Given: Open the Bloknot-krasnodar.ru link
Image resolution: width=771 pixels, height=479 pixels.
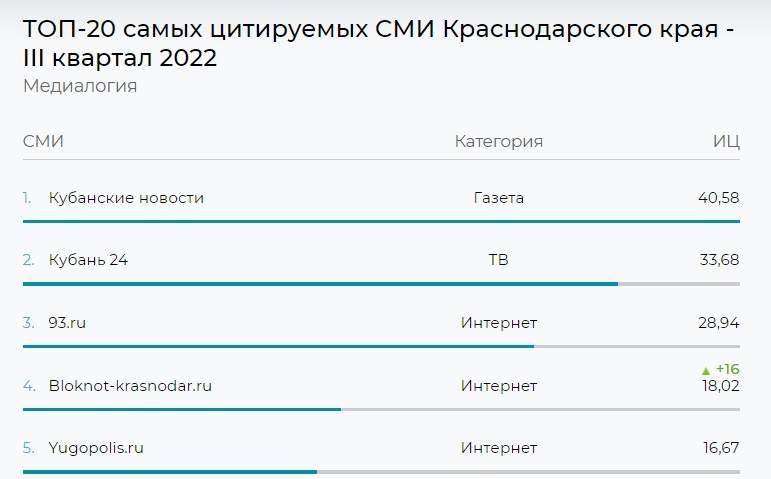Looking at the screenshot, I should [130, 386].
